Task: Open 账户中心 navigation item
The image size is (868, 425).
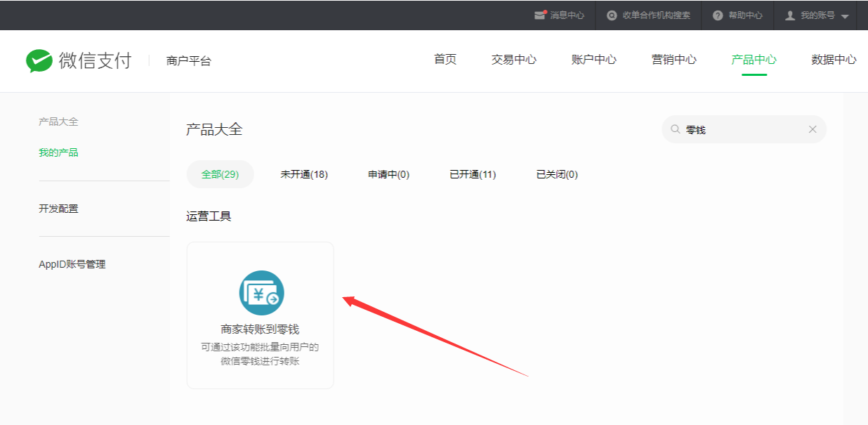Action: [593, 60]
